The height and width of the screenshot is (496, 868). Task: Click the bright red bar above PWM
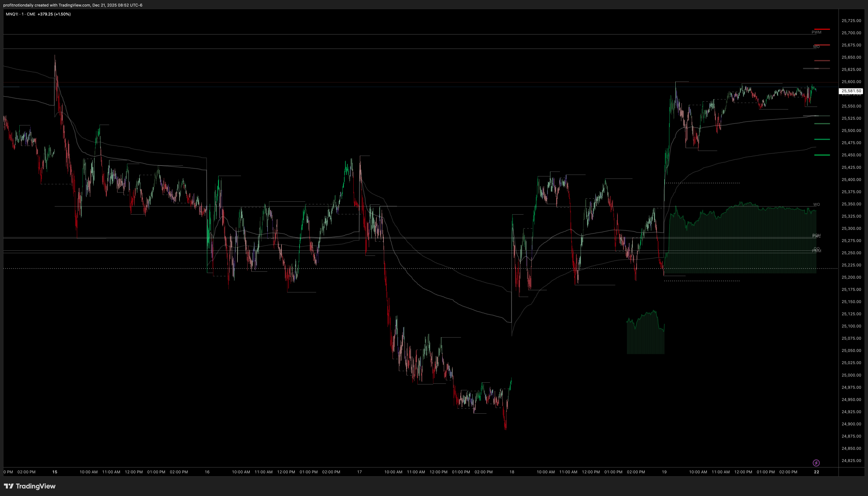[822, 29]
